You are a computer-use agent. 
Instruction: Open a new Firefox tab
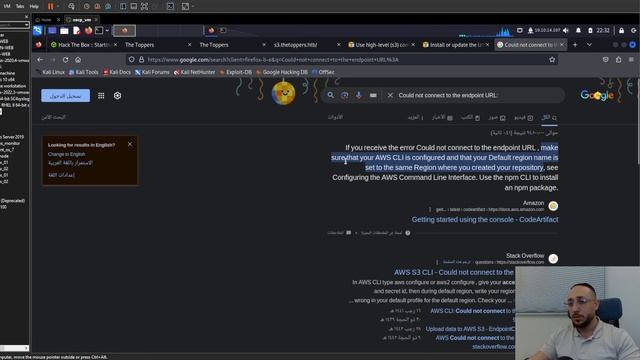(x=575, y=45)
